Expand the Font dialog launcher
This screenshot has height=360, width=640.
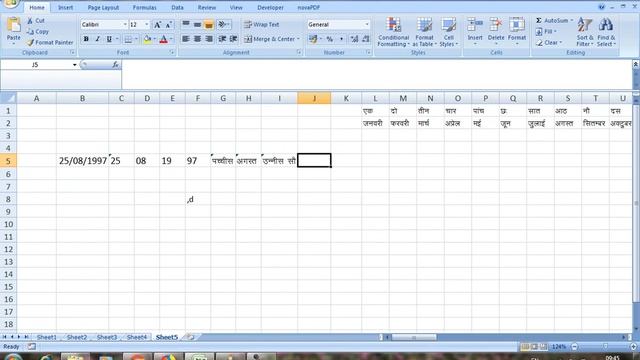coord(172,53)
